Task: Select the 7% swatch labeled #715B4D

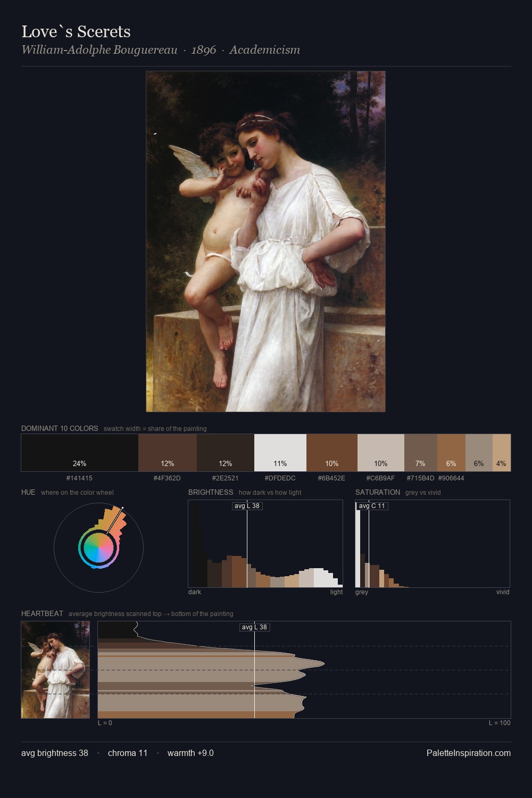Action: (x=421, y=453)
